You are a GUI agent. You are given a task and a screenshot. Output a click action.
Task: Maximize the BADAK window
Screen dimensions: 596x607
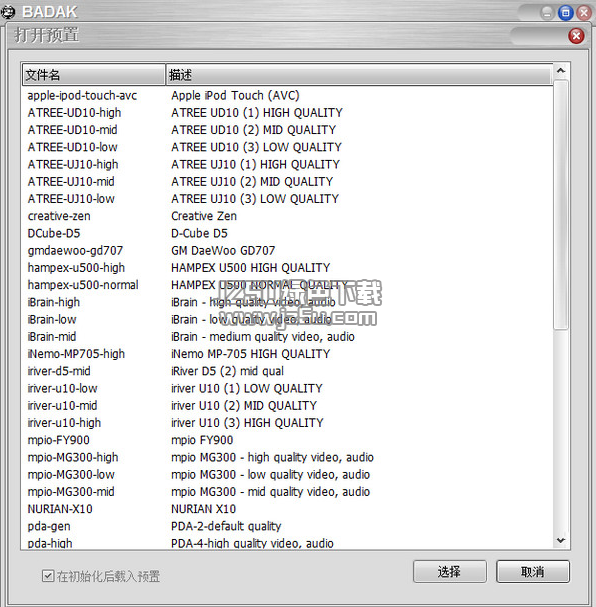(x=565, y=13)
